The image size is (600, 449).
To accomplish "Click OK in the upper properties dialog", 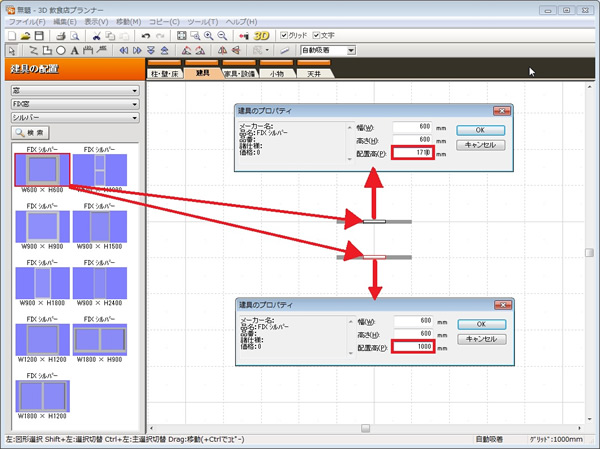I will click(482, 130).
